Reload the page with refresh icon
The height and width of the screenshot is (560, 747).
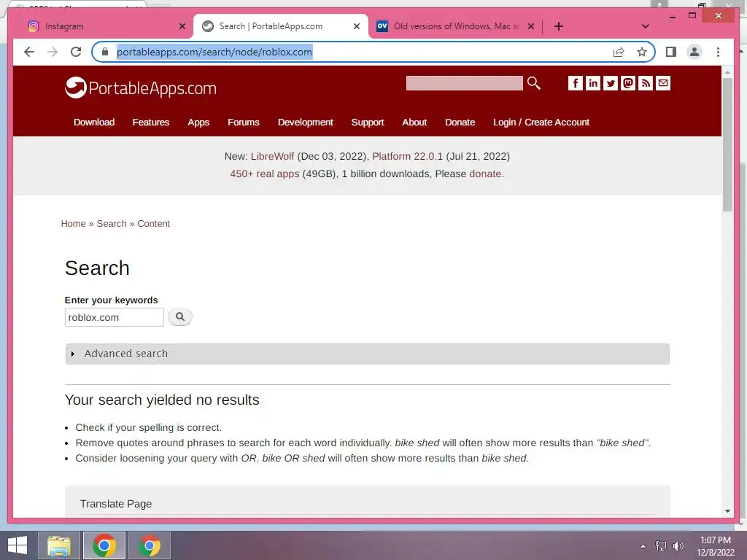76,52
